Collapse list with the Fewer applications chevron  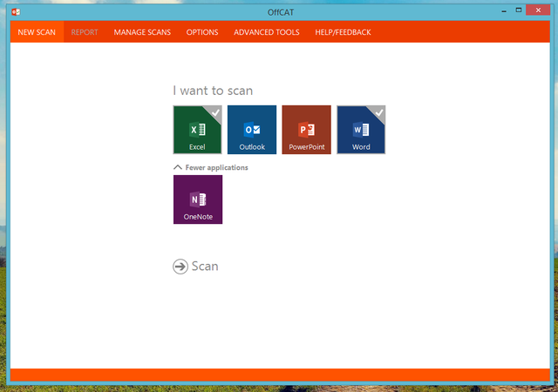pos(178,167)
